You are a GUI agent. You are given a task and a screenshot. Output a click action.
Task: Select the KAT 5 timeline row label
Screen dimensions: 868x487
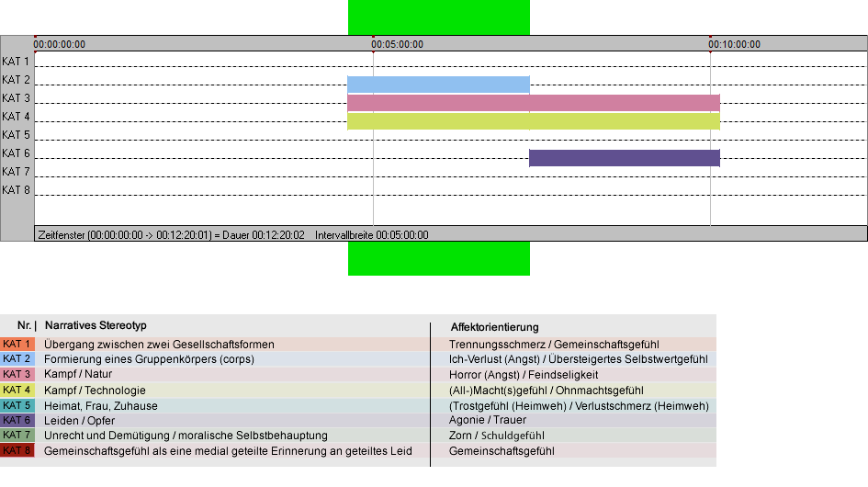pos(16,135)
